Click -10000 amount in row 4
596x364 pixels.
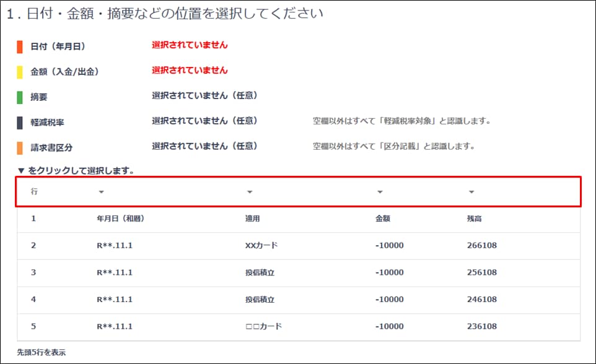390,300
